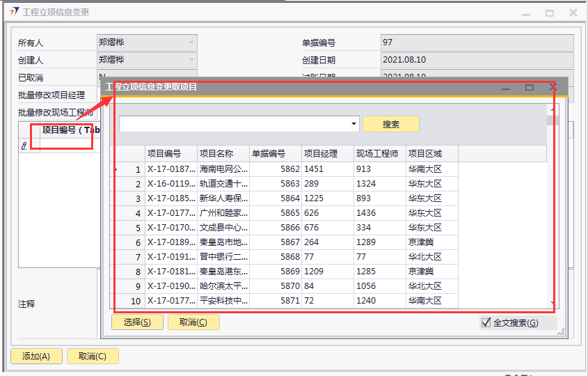588x376 pixels.
Task: Maximize the main 工程立项信息变更 window
Action: pos(550,13)
